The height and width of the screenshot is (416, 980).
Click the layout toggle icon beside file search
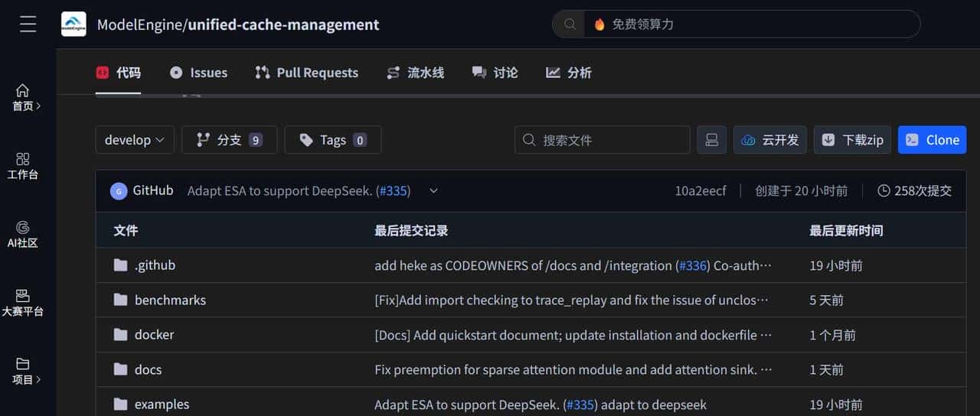point(711,140)
